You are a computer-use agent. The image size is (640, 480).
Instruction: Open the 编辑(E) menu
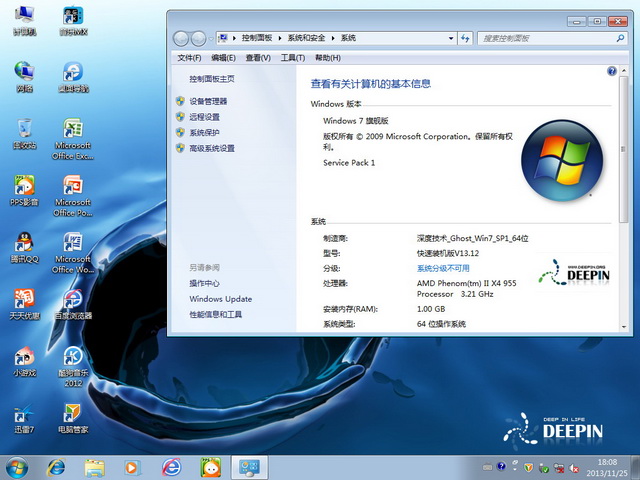click(223, 58)
